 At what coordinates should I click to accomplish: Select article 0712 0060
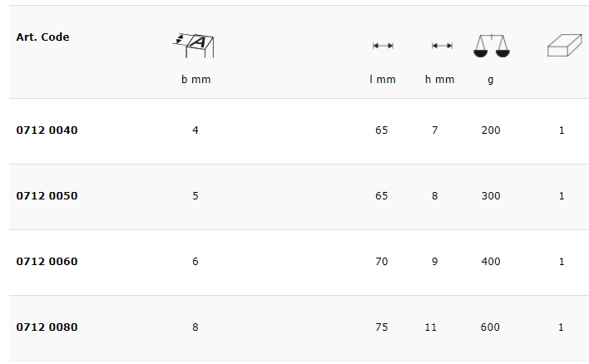tap(47, 262)
